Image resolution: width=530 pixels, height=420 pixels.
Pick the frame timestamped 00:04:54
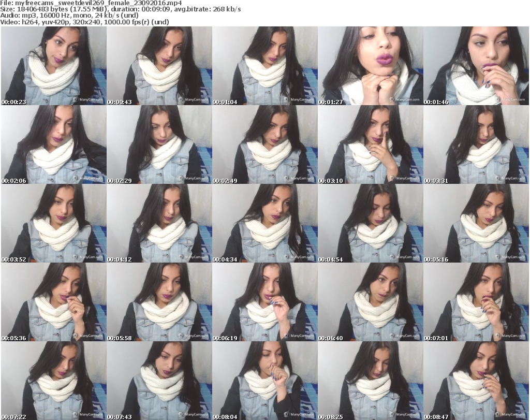[x=371, y=224]
